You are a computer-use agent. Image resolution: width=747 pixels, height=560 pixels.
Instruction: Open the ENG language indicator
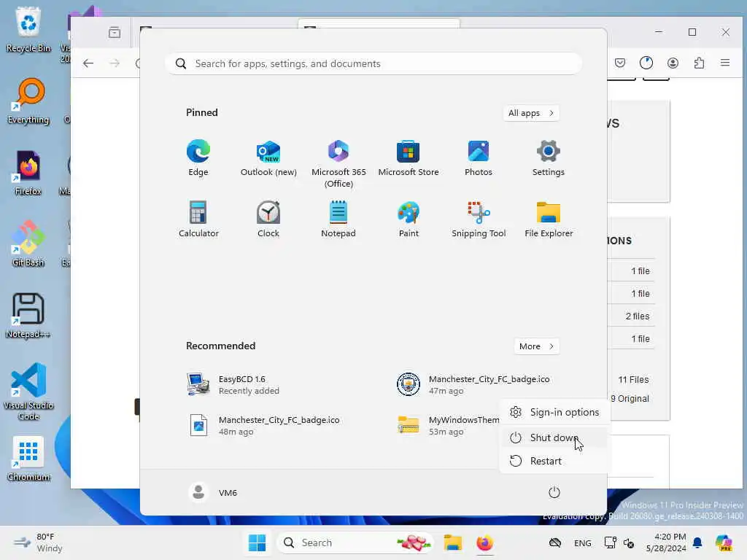[x=582, y=542]
